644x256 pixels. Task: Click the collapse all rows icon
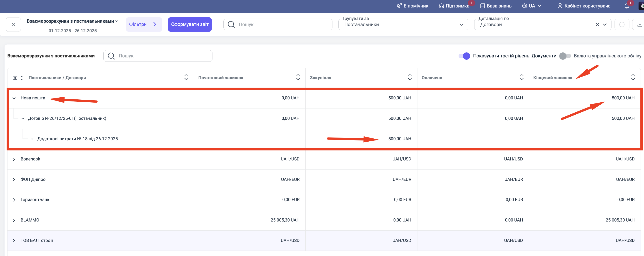[x=22, y=78]
